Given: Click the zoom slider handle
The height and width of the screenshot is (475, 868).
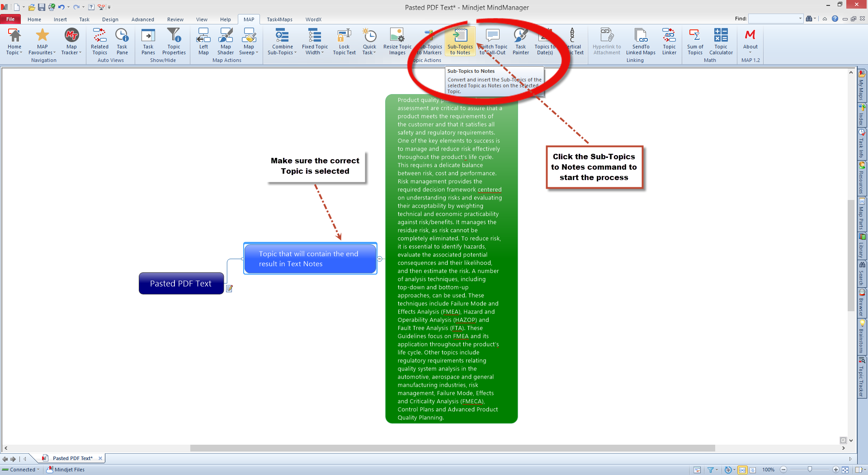Looking at the screenshot, I should click(810, 470).
